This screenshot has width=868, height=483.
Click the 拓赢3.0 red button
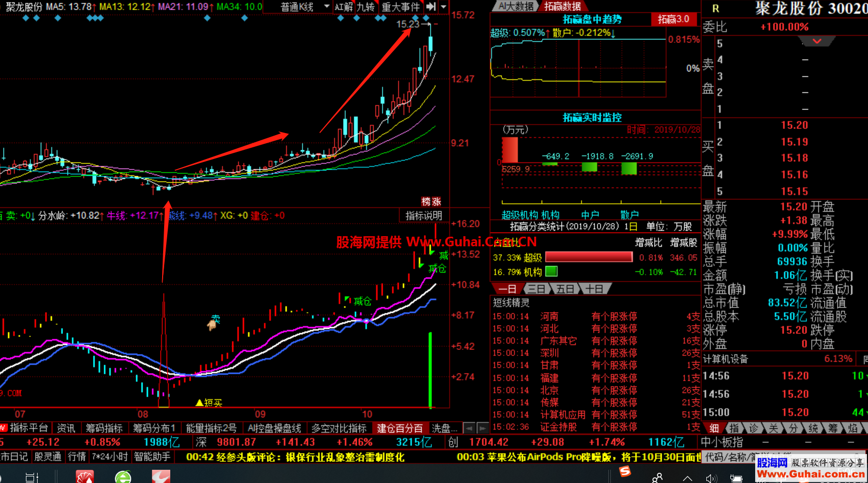click(x=673, y=19)
